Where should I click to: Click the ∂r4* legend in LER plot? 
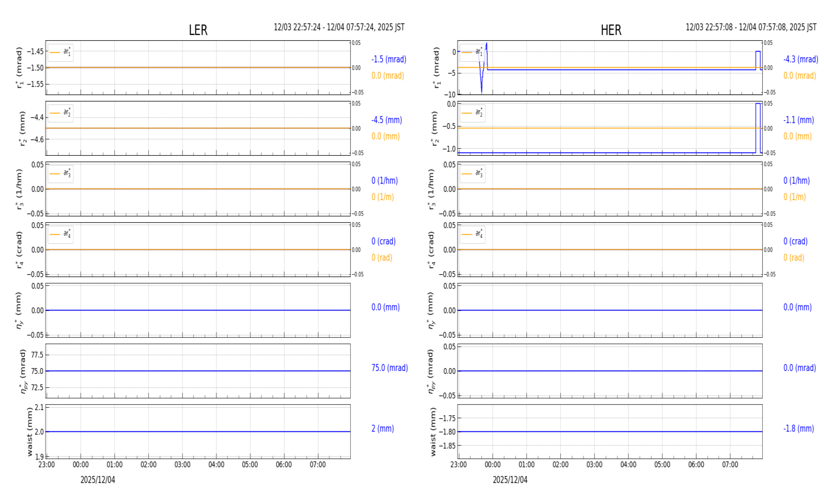[x=61, y=235]
